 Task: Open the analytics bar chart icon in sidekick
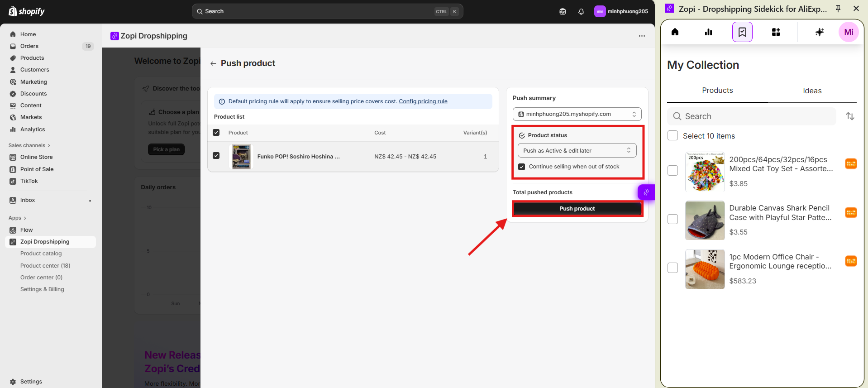coord(708,32)
